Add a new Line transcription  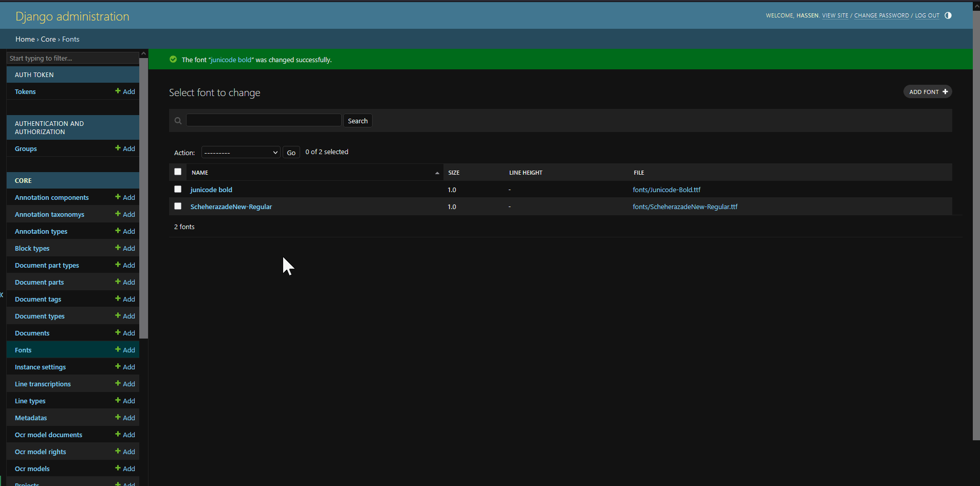[125, 384]
